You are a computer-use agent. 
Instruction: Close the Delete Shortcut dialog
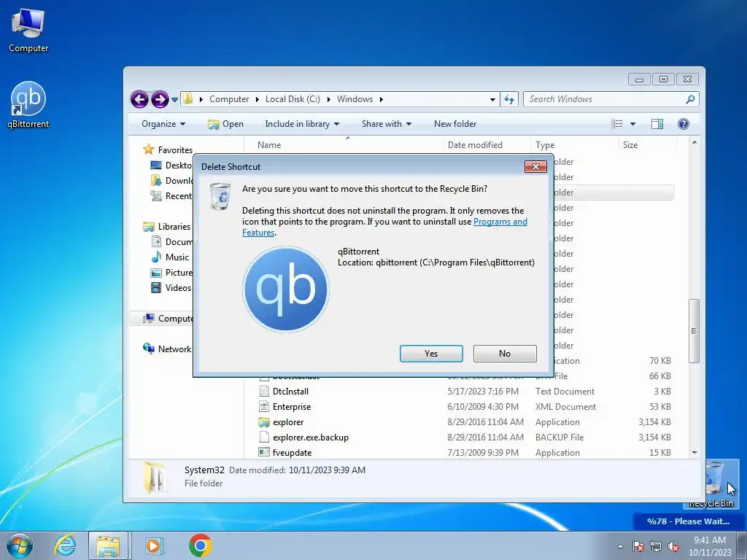pyautogui.click(x=535, y=166)
